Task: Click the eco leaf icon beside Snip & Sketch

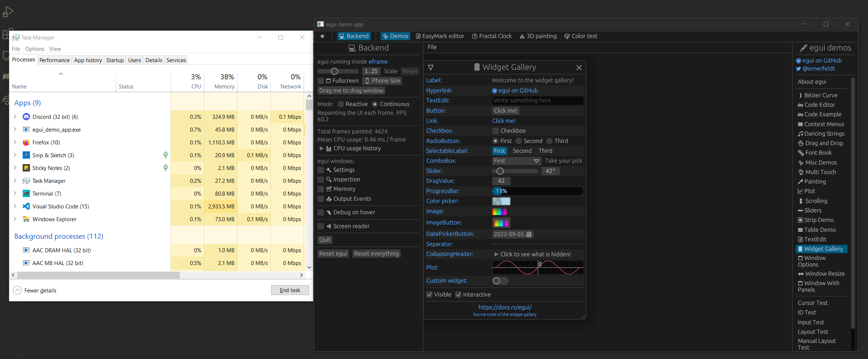Action: point(165,155)
